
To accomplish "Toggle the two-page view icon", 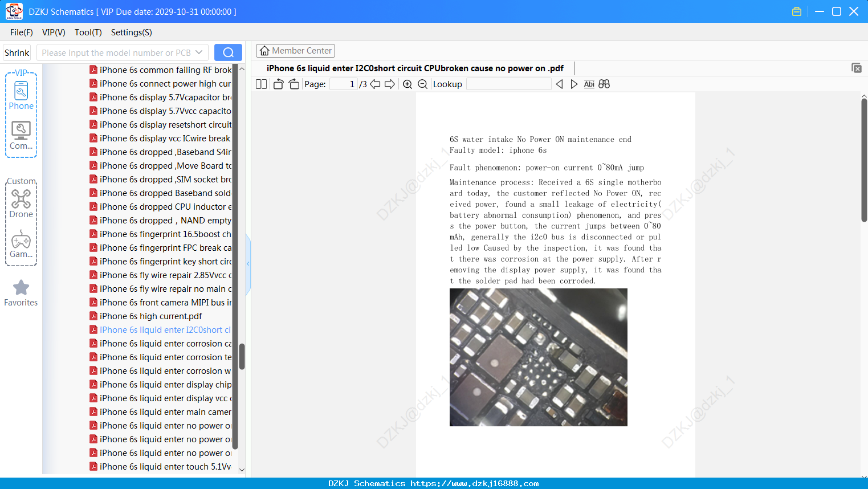I will tap(261, 84).
